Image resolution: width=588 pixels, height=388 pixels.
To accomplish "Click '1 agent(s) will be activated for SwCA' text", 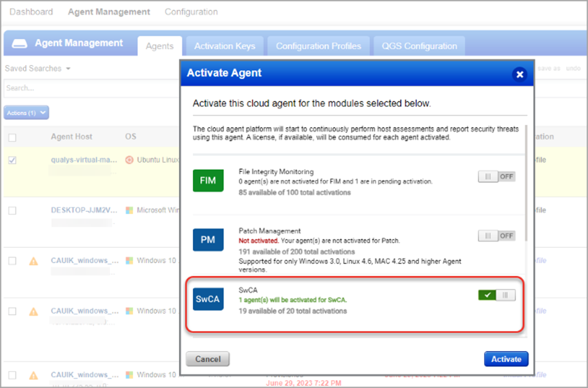I will tap(293, 300).
